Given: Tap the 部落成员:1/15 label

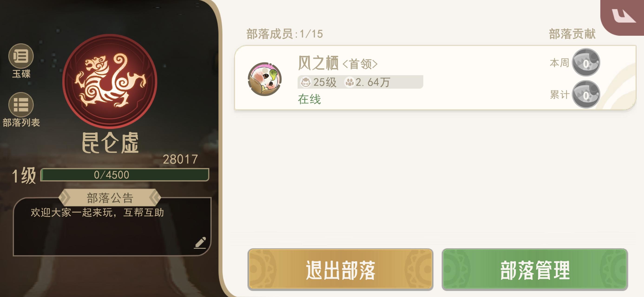Looking at the screenshot, I should [285, 34].
